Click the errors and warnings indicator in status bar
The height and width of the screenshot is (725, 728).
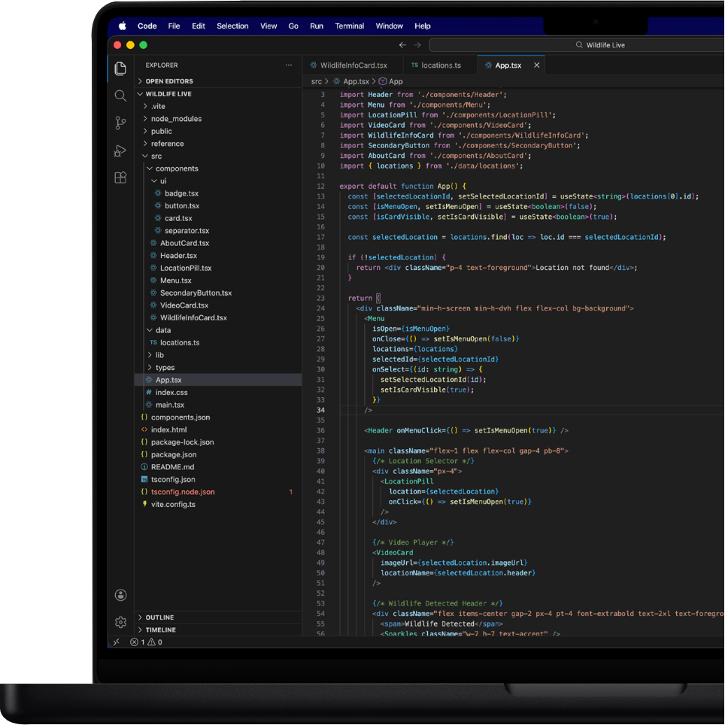(x=147, y=642)
